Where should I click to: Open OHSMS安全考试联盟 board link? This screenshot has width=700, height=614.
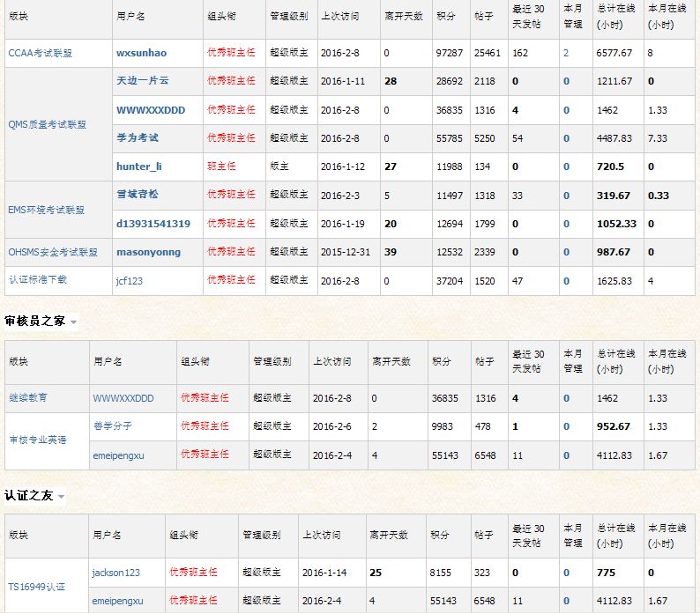pyautogui.click(x=53, y=252)
